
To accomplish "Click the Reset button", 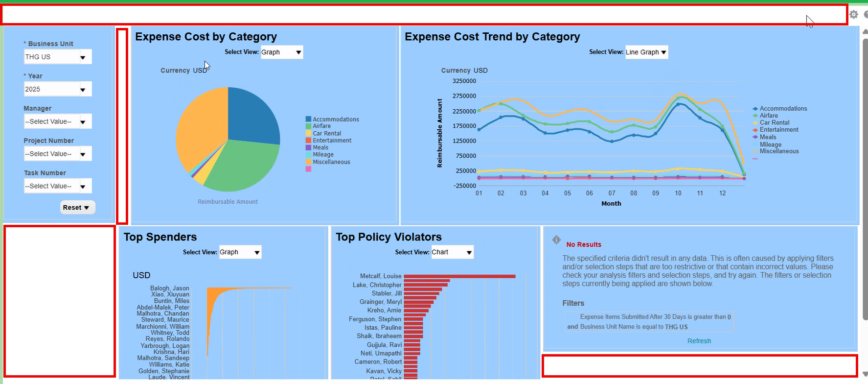I will coord(77,208).
